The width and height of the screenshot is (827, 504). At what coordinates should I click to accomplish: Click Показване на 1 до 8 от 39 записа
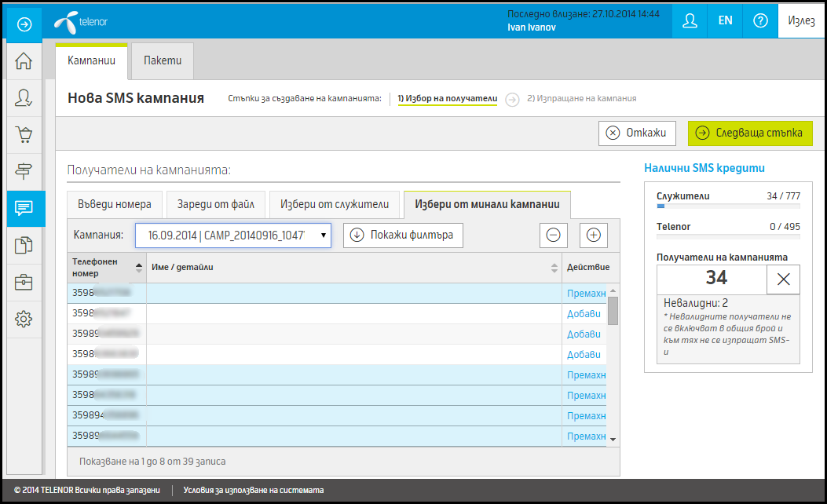click(152, 462)
